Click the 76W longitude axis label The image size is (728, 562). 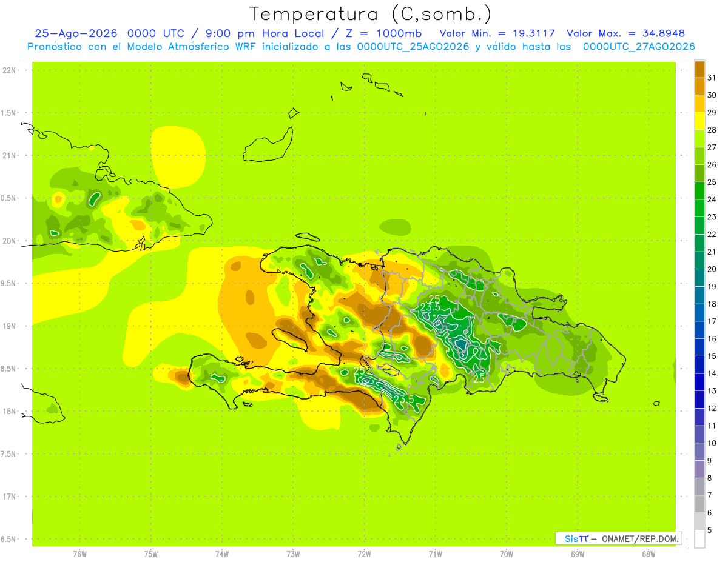coord(79,554)
